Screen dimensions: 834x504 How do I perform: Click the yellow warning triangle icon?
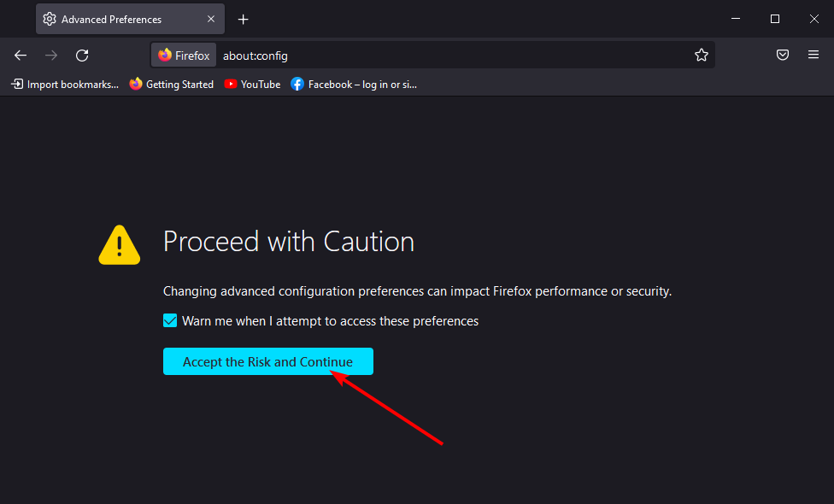coord(120,245)
